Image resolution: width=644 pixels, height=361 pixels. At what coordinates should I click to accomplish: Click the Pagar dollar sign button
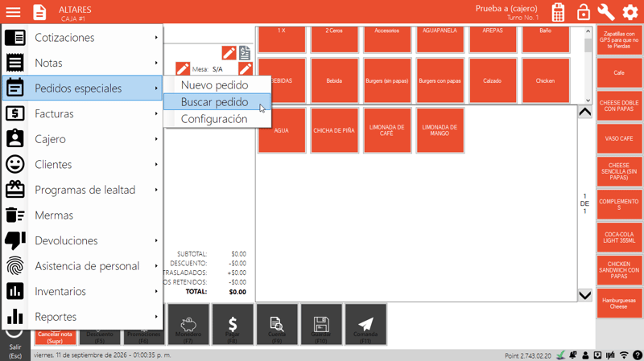click(x=233, y=324)
